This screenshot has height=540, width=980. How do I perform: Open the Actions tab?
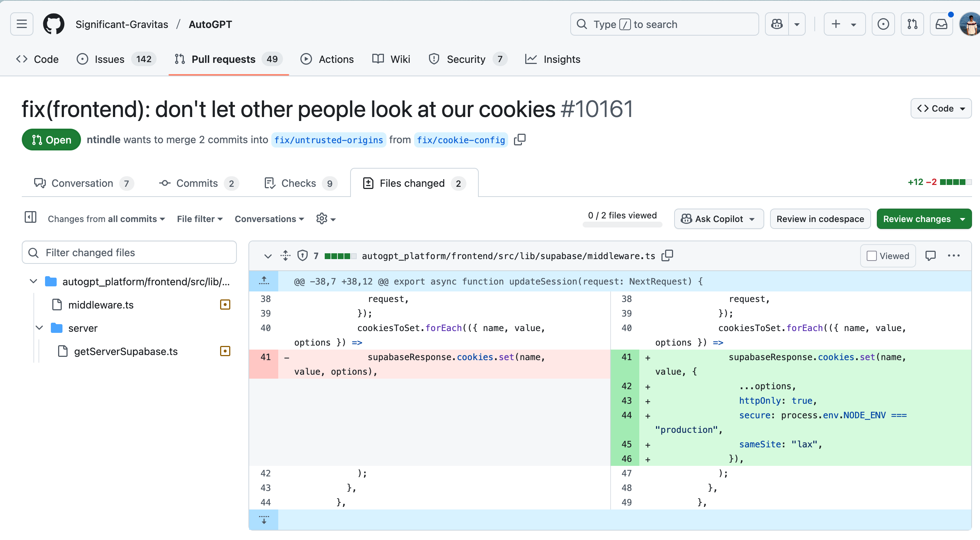[x=327, y=59]
